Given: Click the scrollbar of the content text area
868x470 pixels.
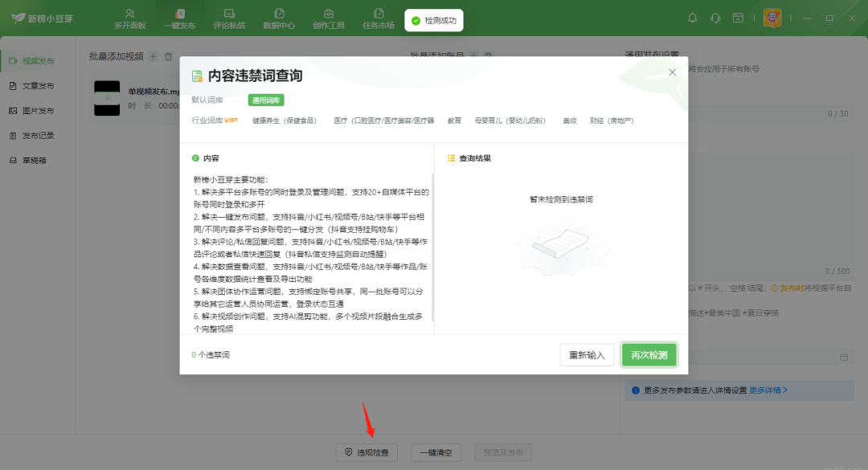Looking at the screenshot, I should point(432,247).
